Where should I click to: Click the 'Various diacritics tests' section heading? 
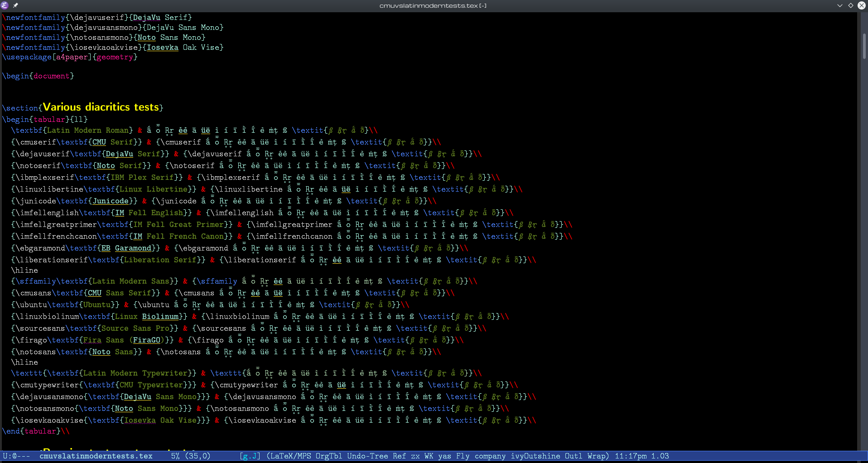click(x=101, y=107)
